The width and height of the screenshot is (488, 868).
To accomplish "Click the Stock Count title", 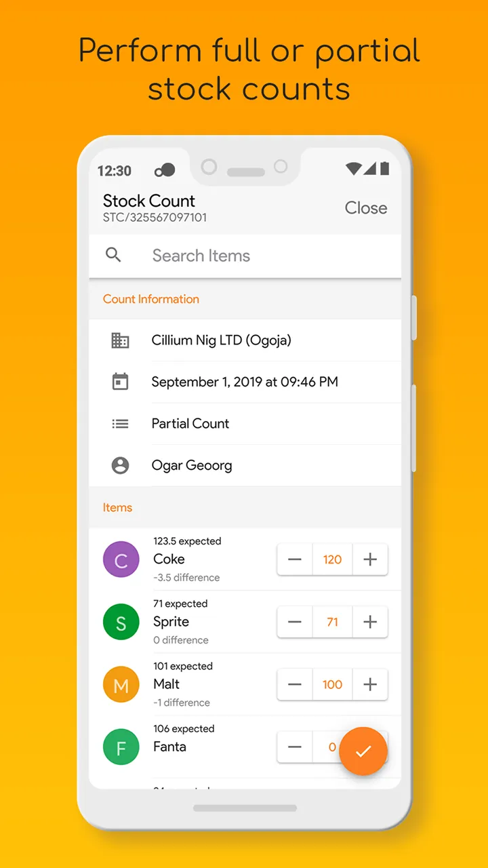I will click(149, 201).
